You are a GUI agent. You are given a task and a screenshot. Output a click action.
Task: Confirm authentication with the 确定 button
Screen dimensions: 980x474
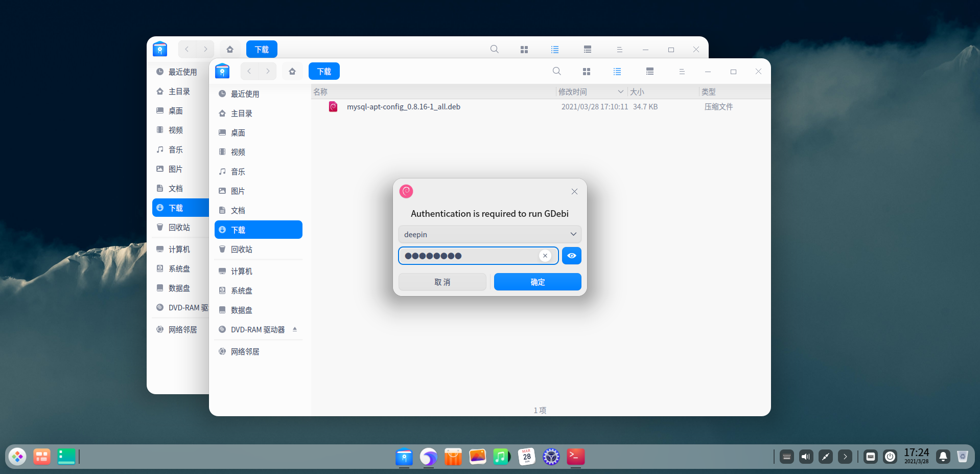[538, 282]
